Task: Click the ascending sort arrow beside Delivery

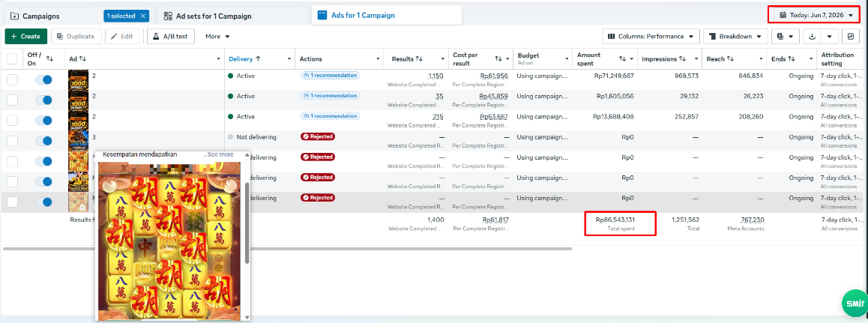Action: point(258,58)
